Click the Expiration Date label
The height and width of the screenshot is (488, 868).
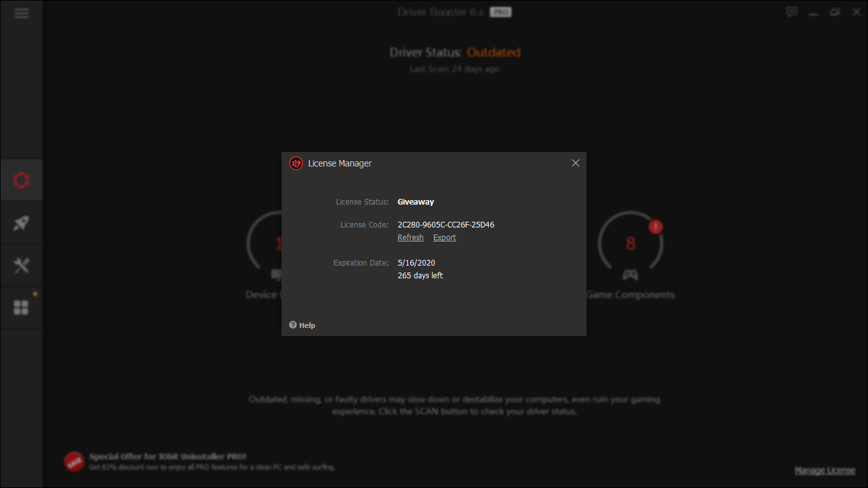[361, 263]
